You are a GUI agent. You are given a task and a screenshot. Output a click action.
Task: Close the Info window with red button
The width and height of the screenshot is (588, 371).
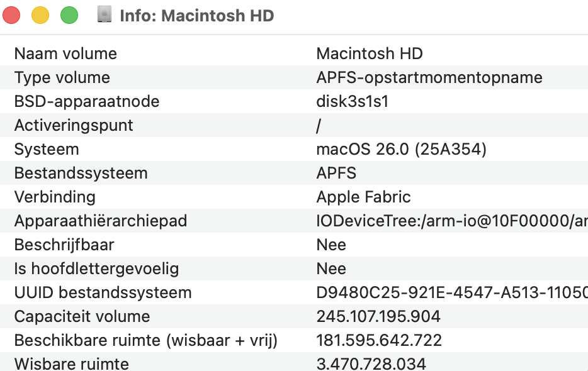12,16
